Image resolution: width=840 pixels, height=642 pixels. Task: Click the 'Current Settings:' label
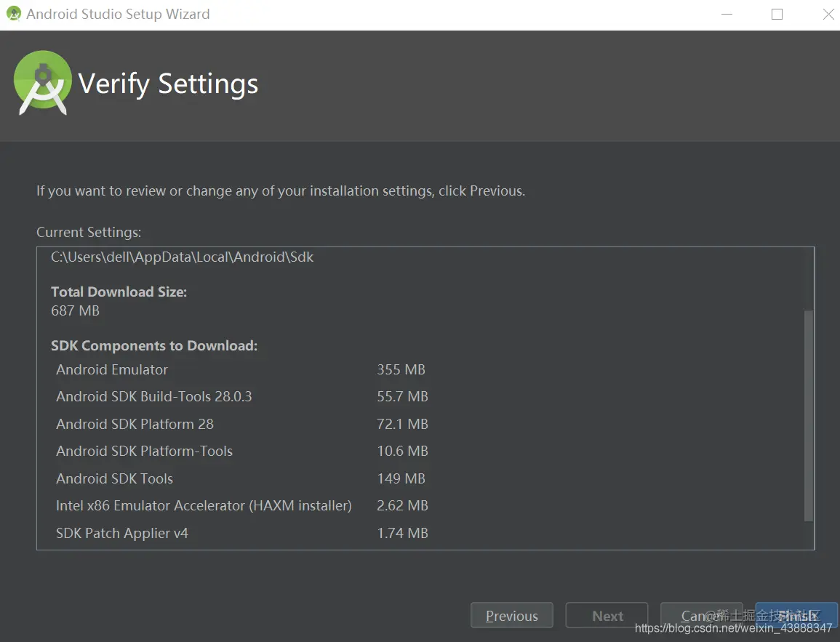click(x=89, y=233)
